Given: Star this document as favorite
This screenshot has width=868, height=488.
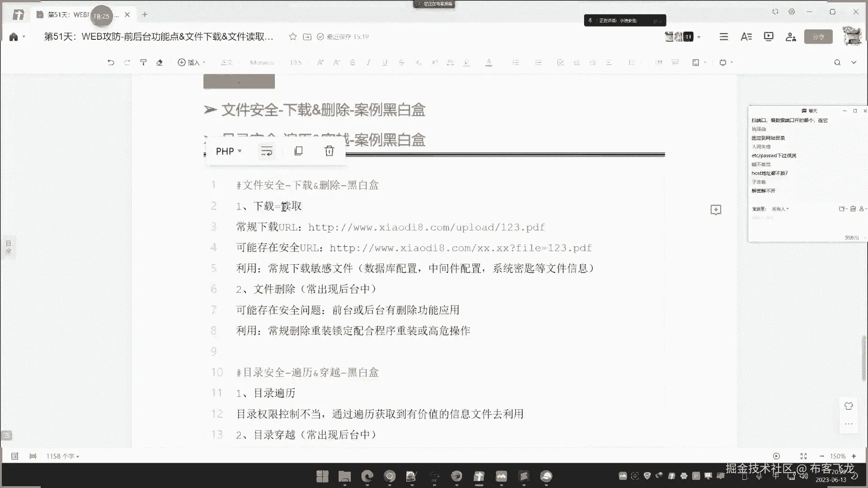Looking at the screenshot, I should point(292,37).
